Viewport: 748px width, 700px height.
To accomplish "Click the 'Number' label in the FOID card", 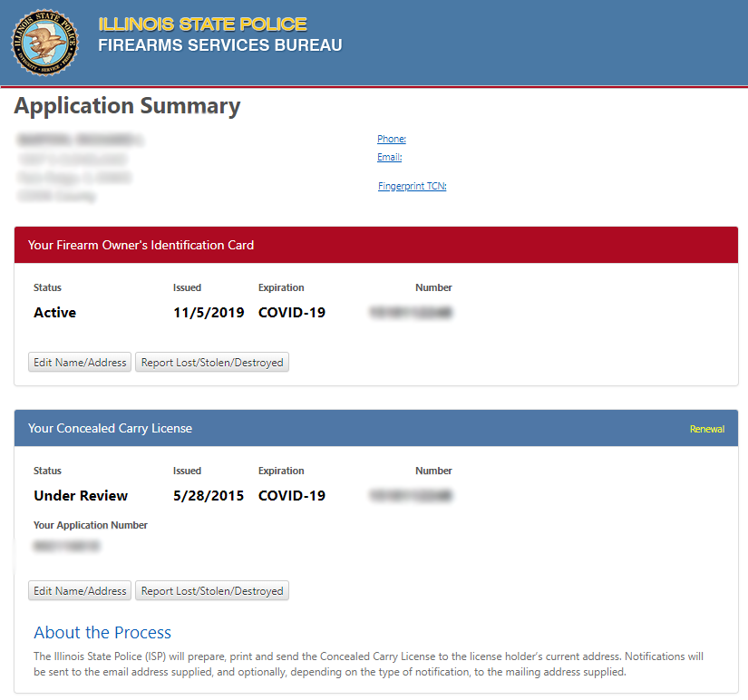I will click(x=433, y=287).
